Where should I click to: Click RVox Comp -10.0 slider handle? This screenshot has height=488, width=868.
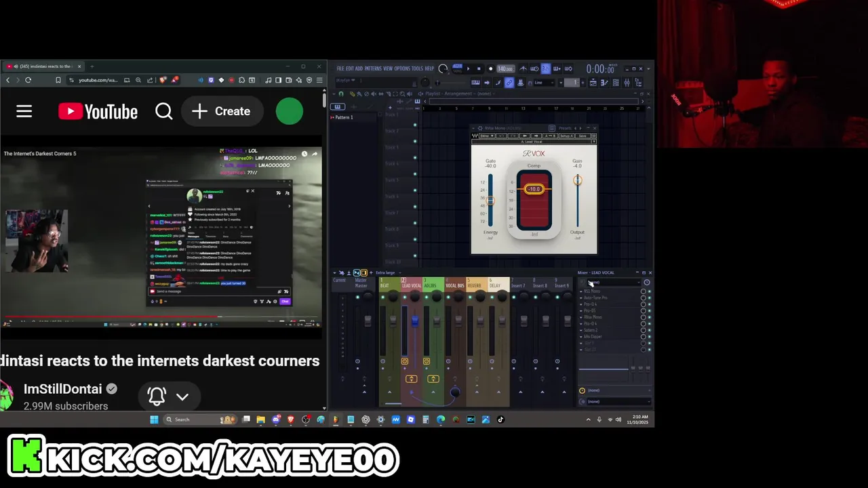[534, 189]
